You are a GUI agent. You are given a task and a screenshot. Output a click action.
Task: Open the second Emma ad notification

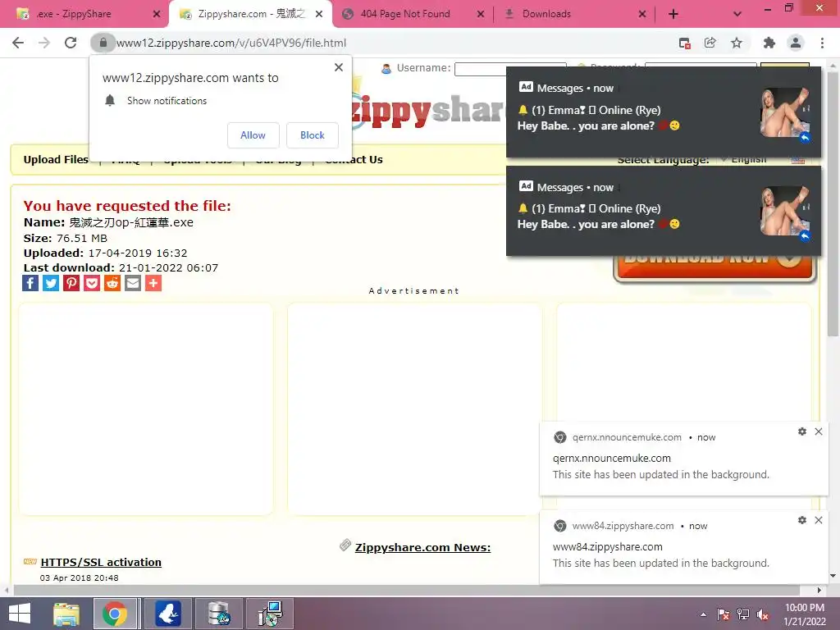coord(663,211)
